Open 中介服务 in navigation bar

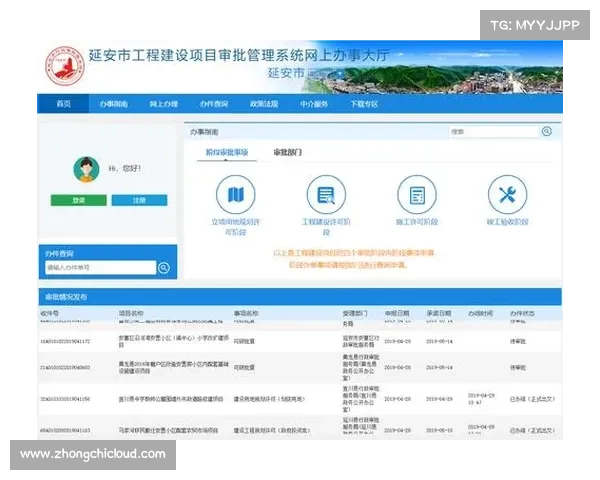[x=314, y=104]
